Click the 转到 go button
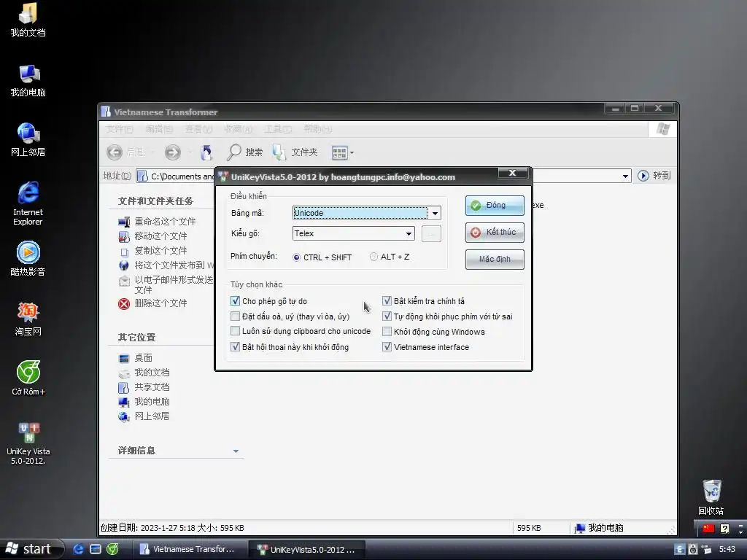 (x=654, y=176)
